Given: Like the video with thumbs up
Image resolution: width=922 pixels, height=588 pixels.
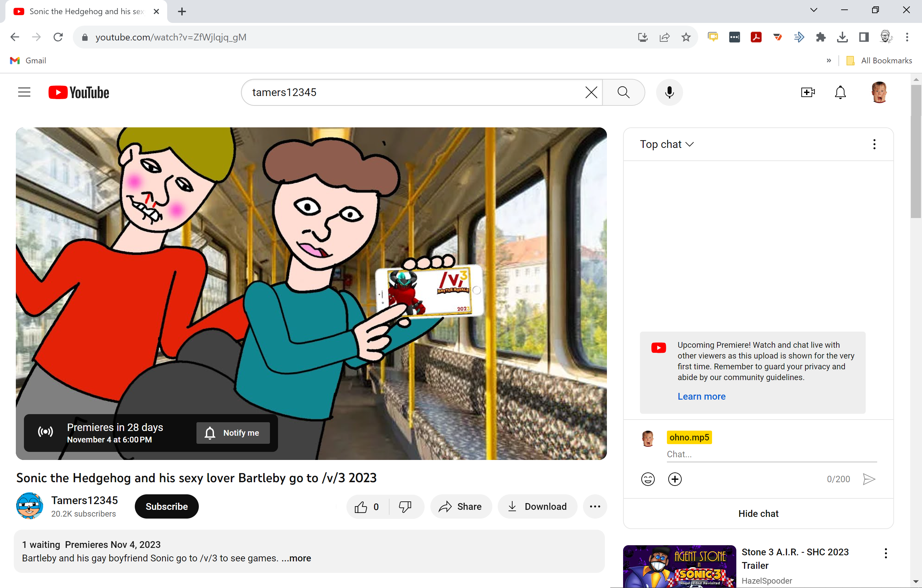Looking at the screenshot, I should [x=361, y=506].
